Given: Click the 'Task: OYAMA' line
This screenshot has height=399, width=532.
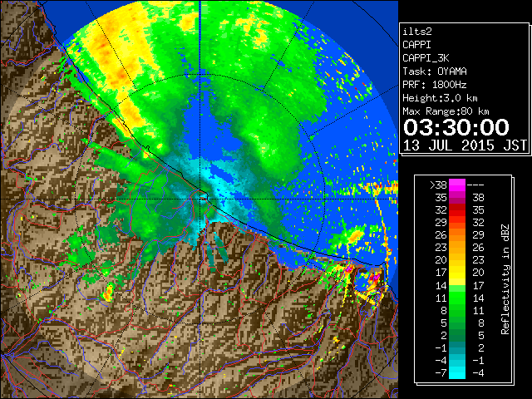Looking at the screenshot, I should coord(435,71).
